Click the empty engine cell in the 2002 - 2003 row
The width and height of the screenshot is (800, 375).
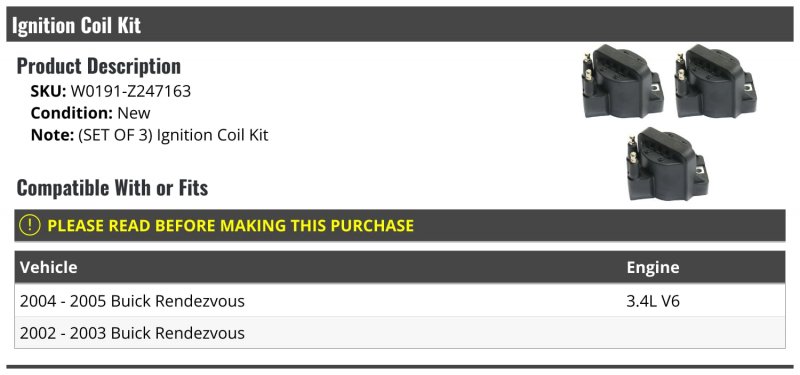[705, 333]
